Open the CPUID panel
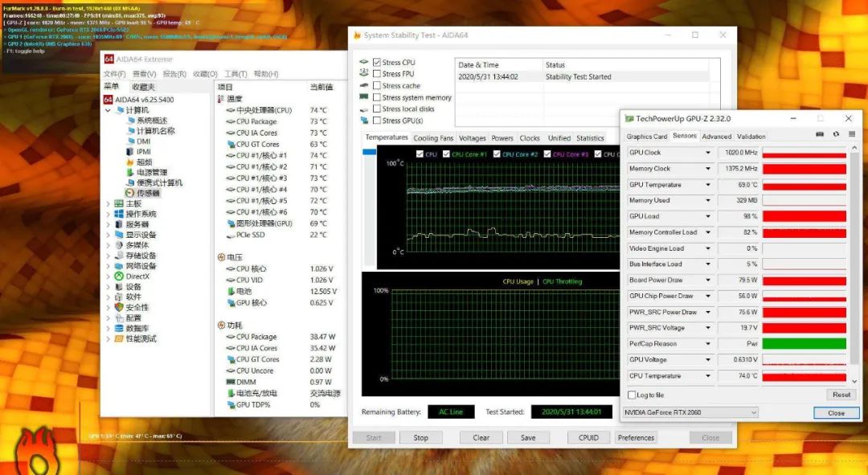 pyautogui.click(x=588, y=437)
